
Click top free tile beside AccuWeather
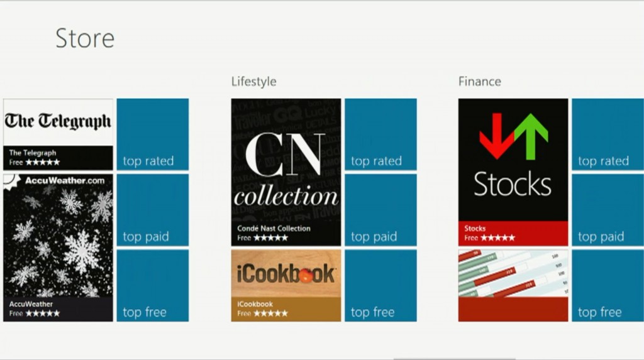coord(153,285)
